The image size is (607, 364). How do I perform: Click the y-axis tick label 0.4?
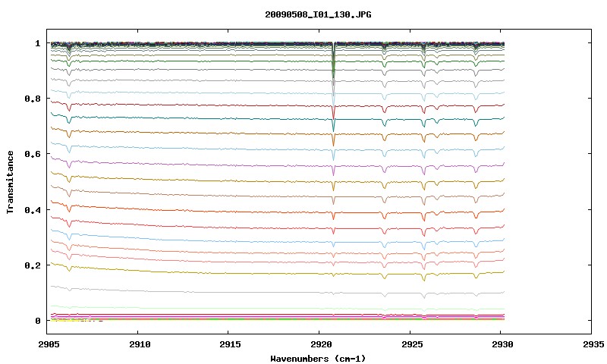[33, 209]
